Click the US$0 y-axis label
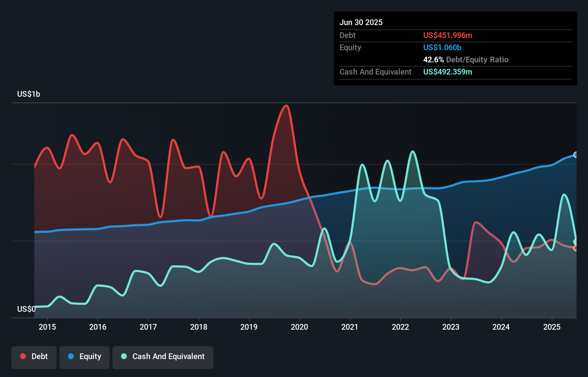Screen dimensions: 588x377 point(26,309)
